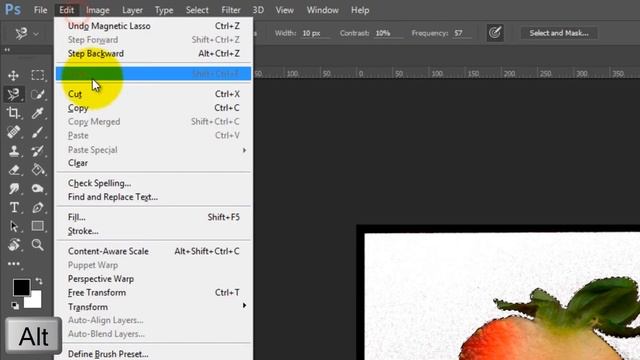This screenshot has width=640, height=360.
Task: Choose Check Spelling...
Action: tap(153, 183)
